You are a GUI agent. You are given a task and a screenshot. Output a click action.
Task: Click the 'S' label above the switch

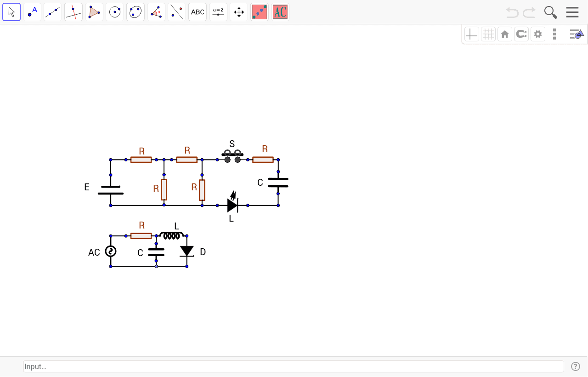[232, 144]
